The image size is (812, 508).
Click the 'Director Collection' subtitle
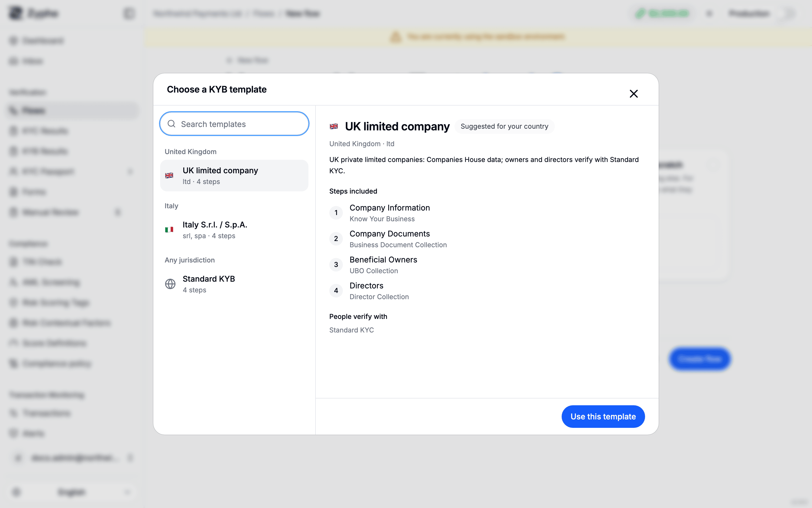point(379,297)
